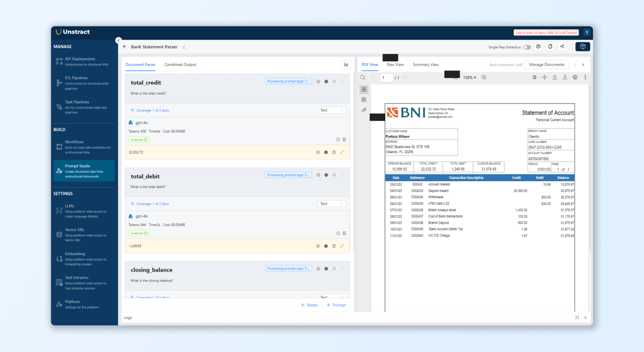Click the chart icon beside the parser tabs
Screen dimensions: 644x352
coord(346,64)
